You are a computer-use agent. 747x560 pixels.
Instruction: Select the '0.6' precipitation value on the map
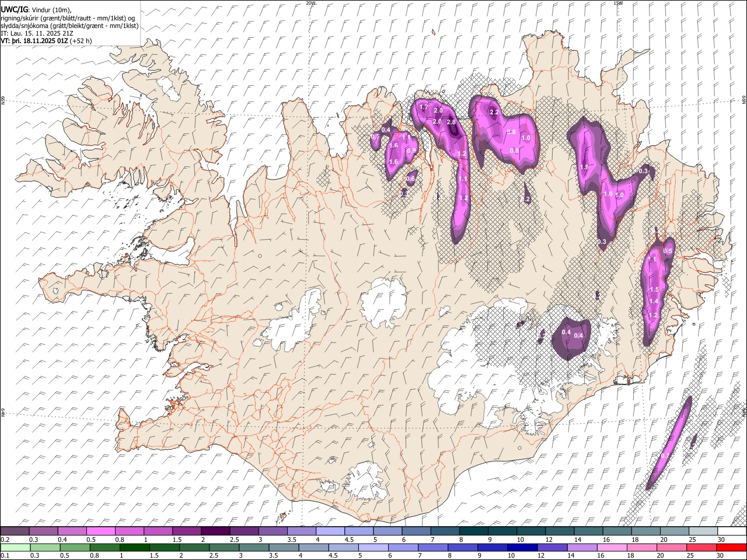coord(411,179)
